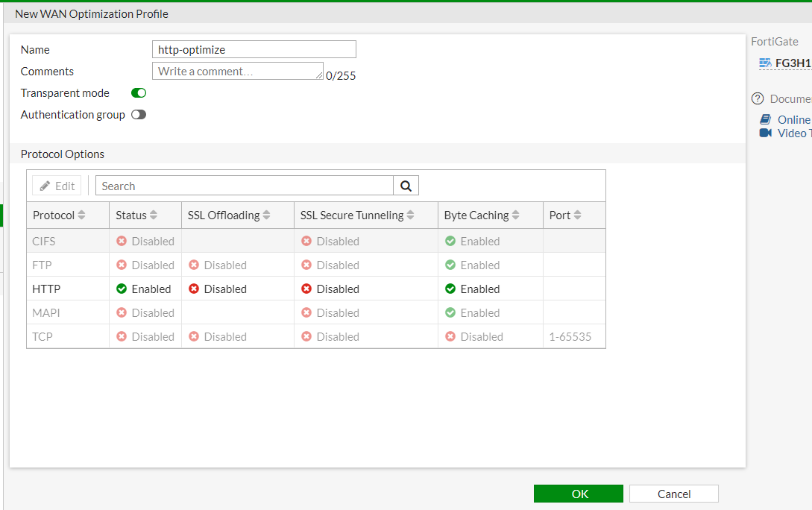Open the Video Tutorials camera icon

pyautogui.click(x=765, y=133)
